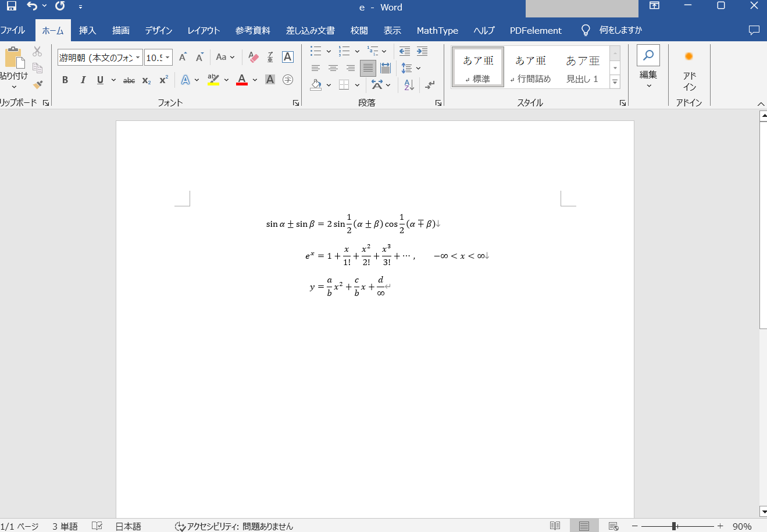
Task: Toggle justify alignment button
Action: 368,68
